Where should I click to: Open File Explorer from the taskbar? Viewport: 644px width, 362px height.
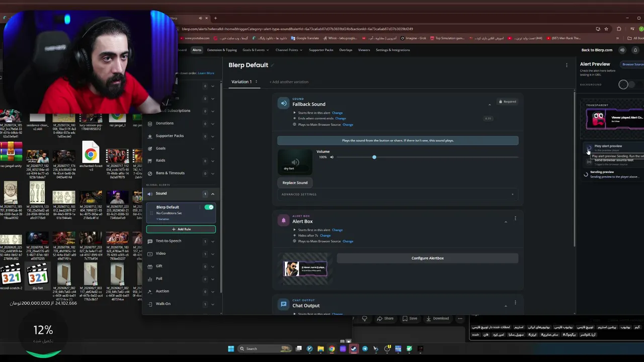coord(320,348)
